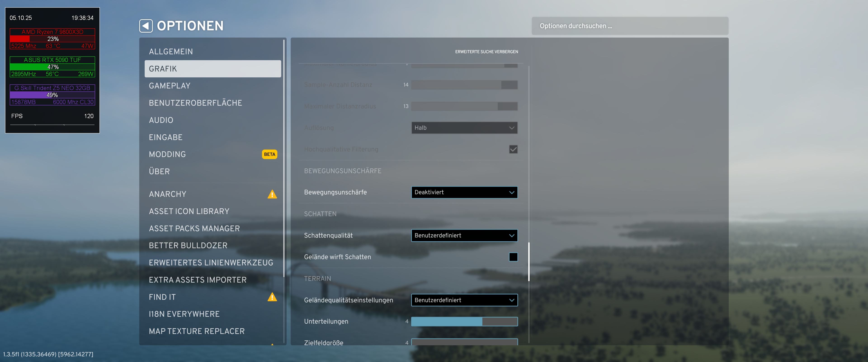Open the ASSET ICON LIBRARY settings
The image size is (868, 362).
tap(189, 211)
